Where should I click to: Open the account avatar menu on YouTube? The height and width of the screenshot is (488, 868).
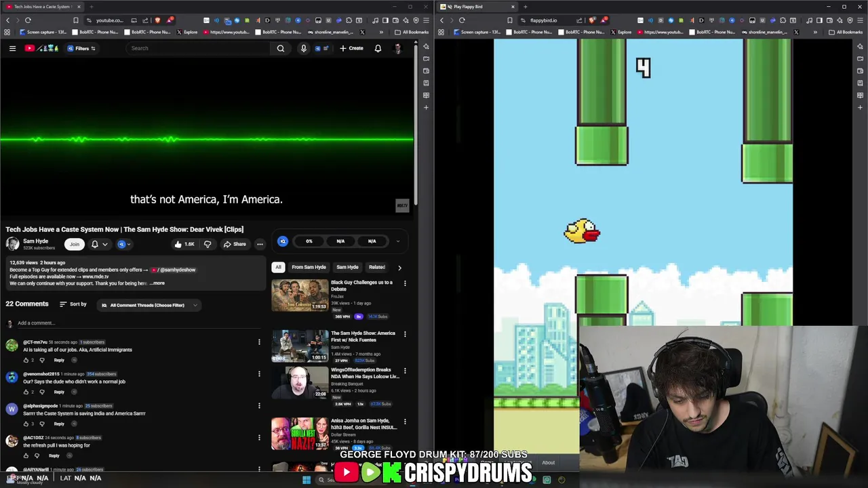[x=398, y=48]
